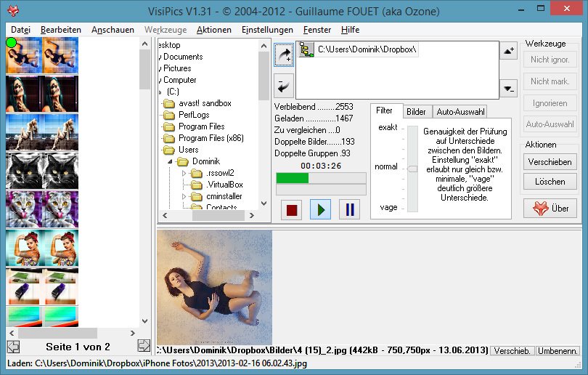This screenshot has width=588, height=375.
Task: Move folder up in path list
Action: 508,50
